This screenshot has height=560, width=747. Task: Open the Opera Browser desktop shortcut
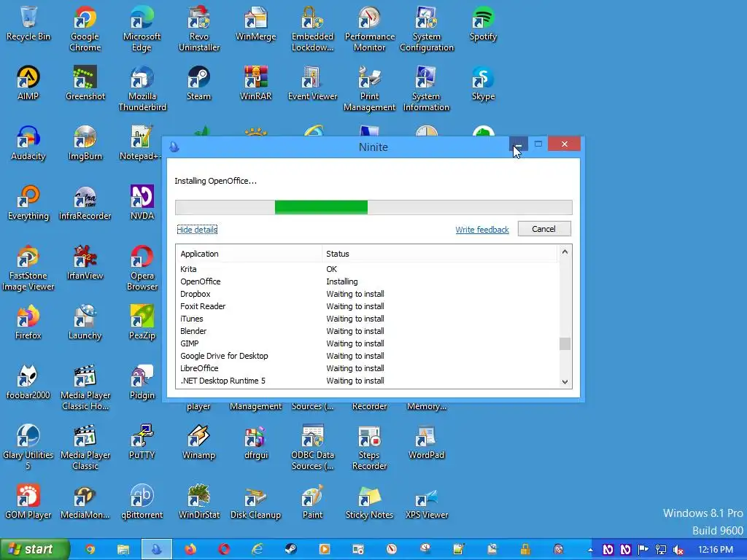pyautogui.click(x=142, y=268)
